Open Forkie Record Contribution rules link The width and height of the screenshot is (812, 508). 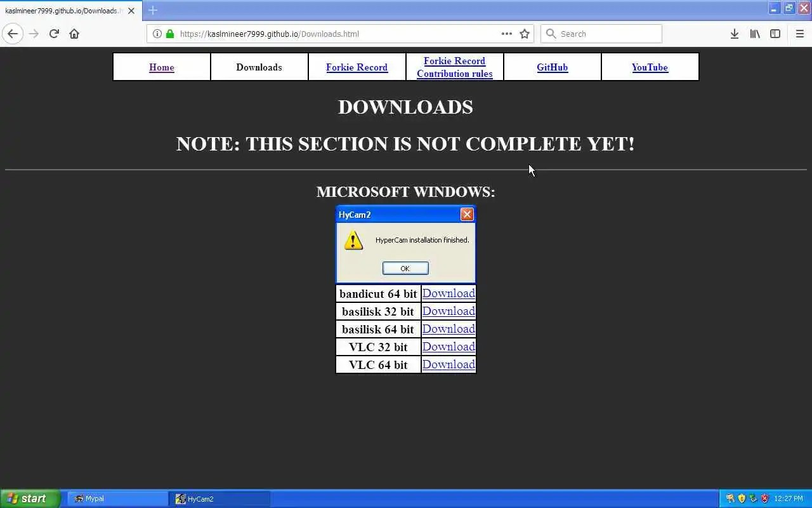tap(455, 67)
